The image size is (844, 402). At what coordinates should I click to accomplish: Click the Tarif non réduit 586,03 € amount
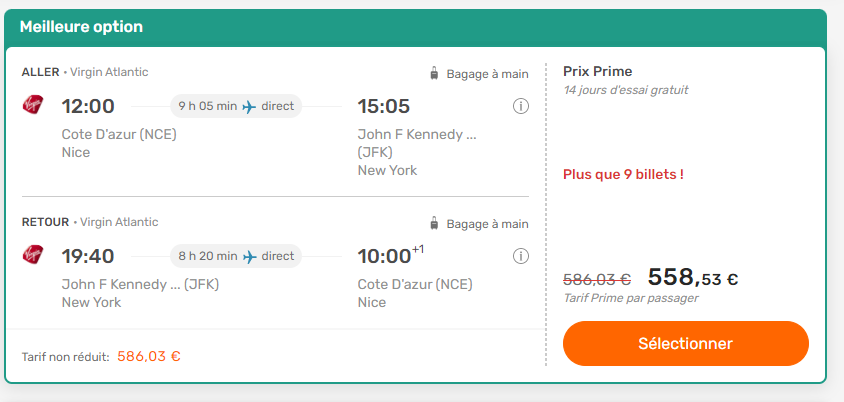(149, 356)
